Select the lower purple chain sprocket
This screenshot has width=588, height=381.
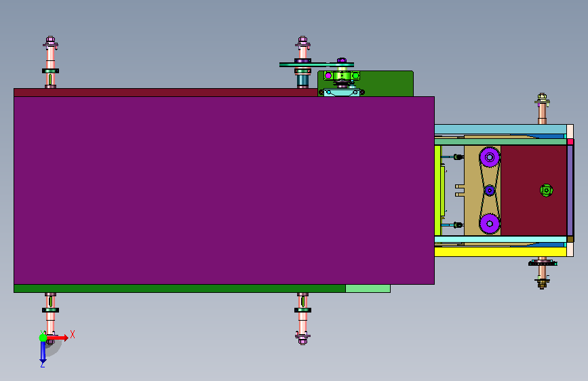coord(490,224)
